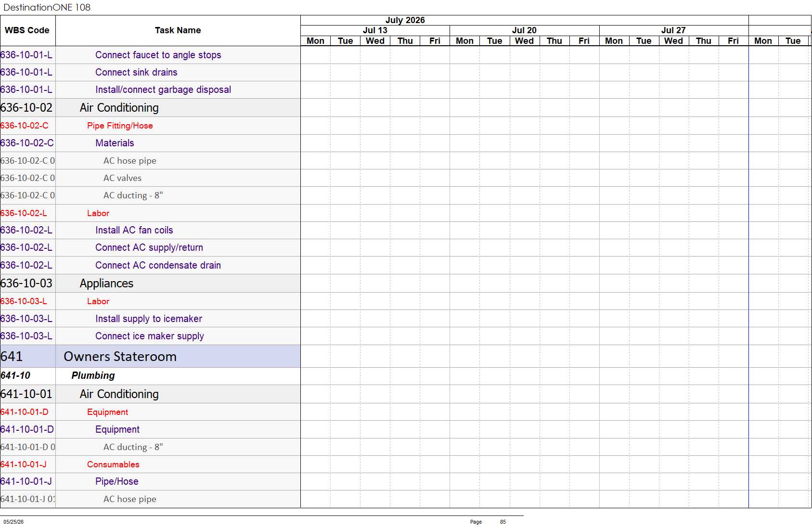Viewport: 812px width, 528px height.
Task: Select the 'Materials' task row
Action: point(150,143)
